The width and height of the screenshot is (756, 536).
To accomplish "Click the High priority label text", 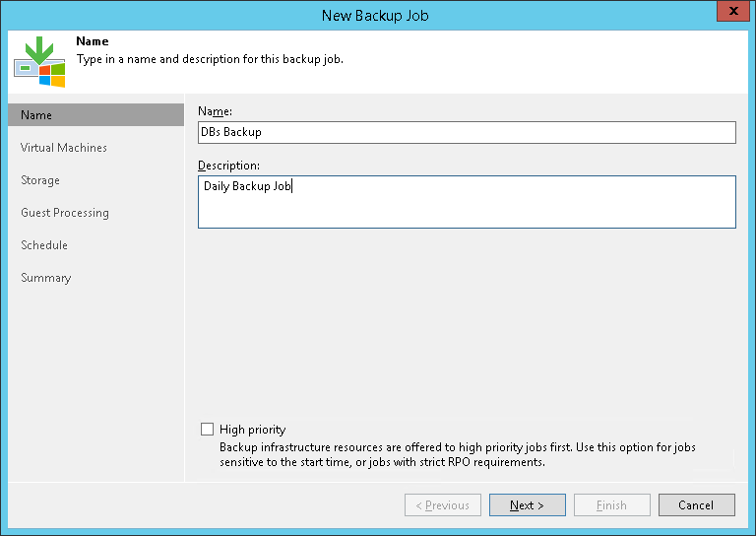I will coord(253,430).
